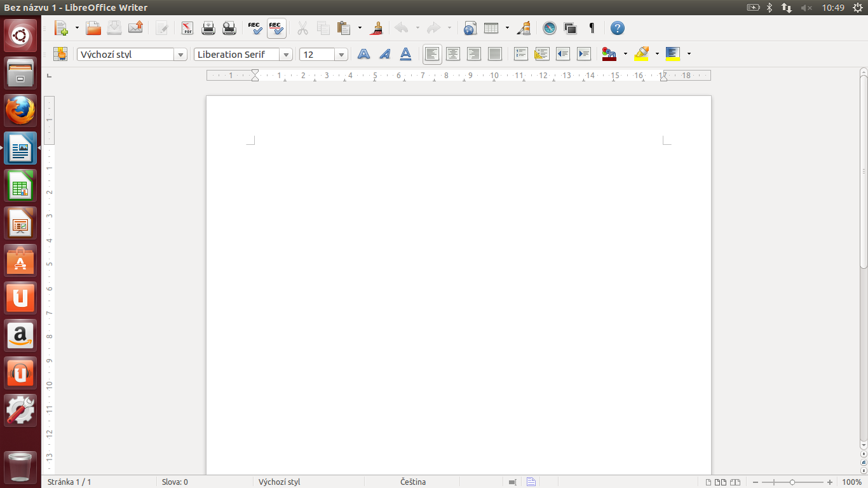Enable justified paragraph alignment

[494, 54]
